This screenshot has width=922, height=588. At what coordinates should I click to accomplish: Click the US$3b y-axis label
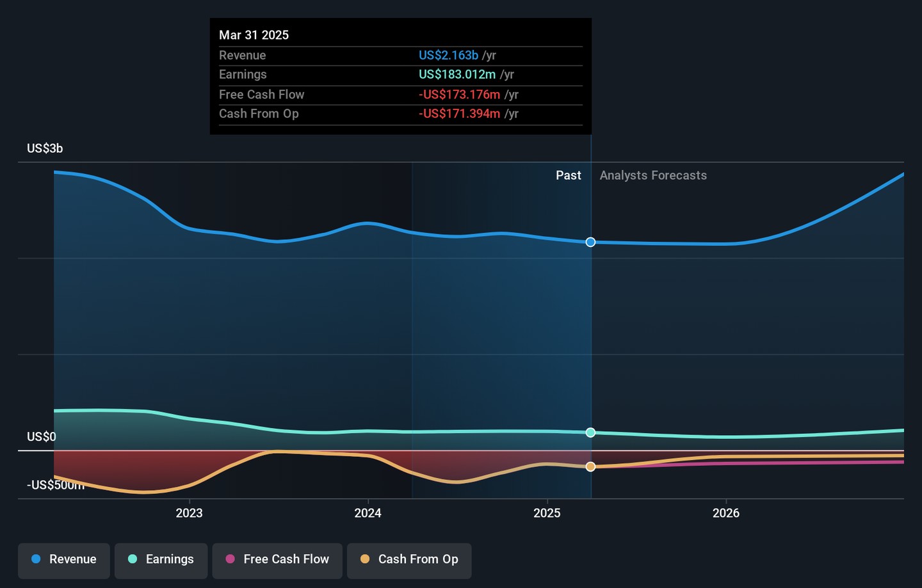pos(45,148)
